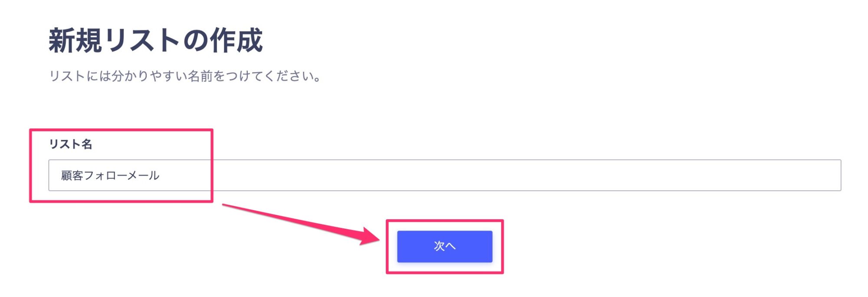Place cursor in the 顧客フォローメール text
868x297 pixels.
coord(110,175)
